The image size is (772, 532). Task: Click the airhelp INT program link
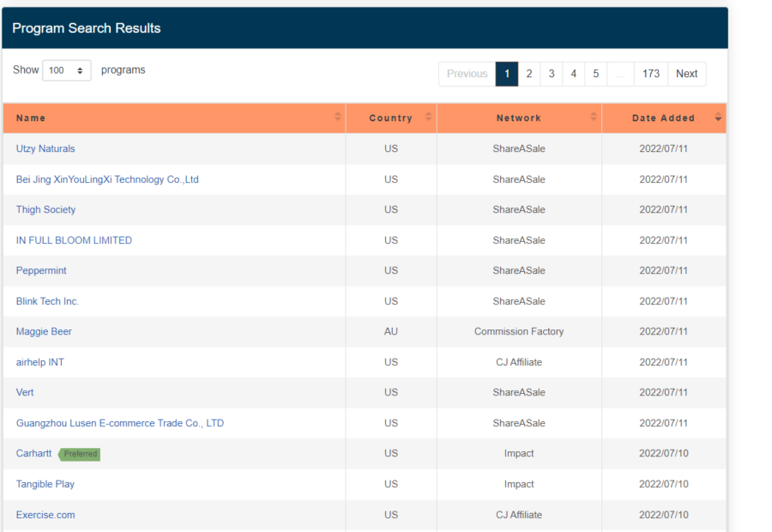(x=39, y=362)
